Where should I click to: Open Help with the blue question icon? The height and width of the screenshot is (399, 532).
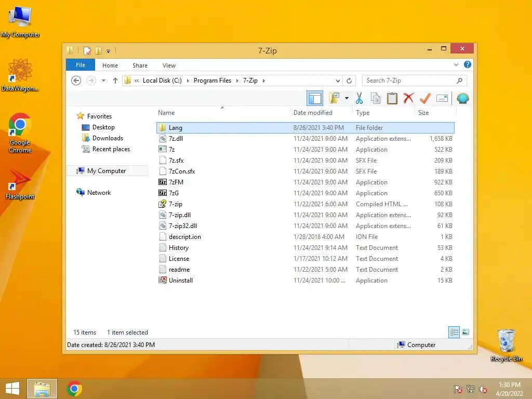[x=467, y=64]
